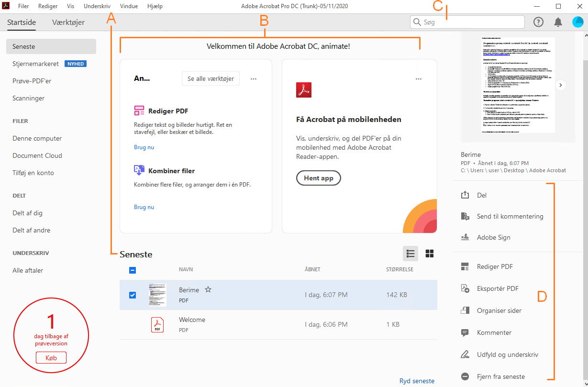Sort by the NAVN column header
Image resolution: width=588 pixels, height=387 pixels.
[186, 269]
